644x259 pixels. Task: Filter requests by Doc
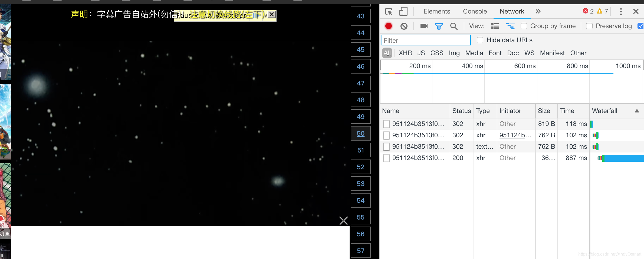[x=513, y=53]
